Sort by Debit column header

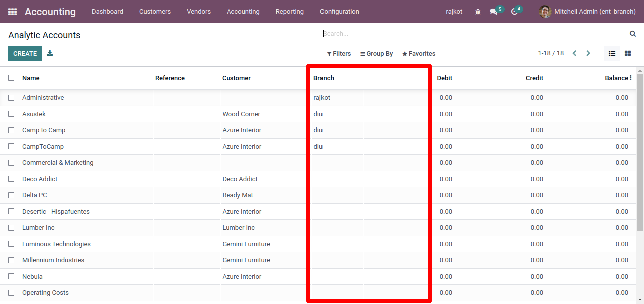tap(444, 78)
